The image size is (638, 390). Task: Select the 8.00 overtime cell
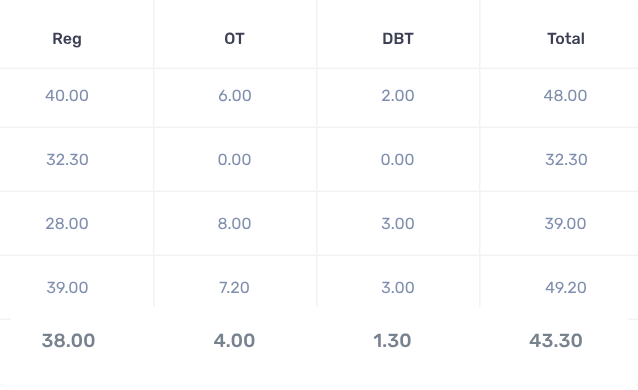234,223
